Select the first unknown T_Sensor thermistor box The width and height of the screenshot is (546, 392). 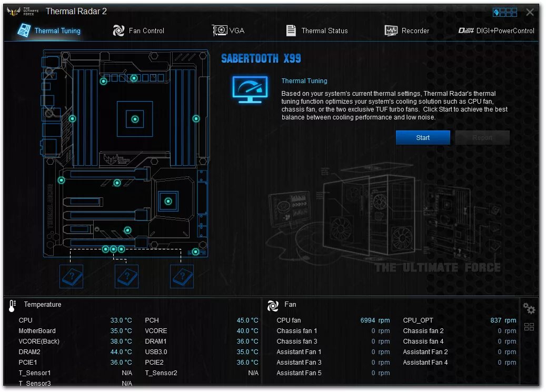tap(72, 277)
